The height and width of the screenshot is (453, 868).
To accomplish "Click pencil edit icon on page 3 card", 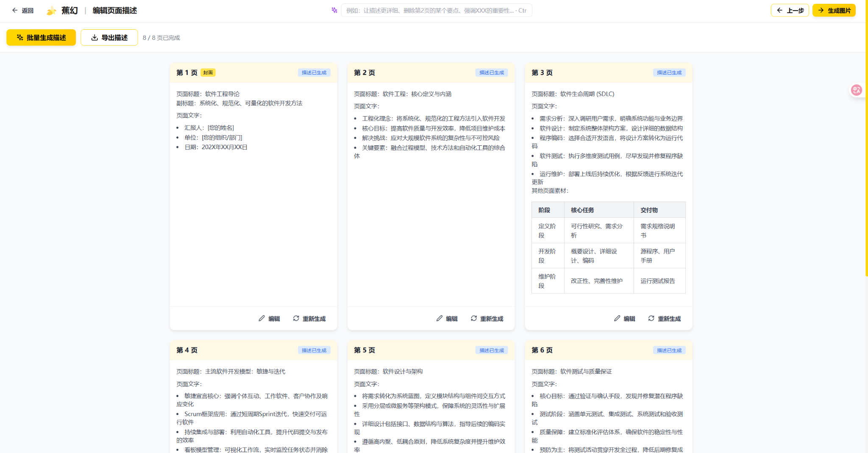I will coord(617,318).
